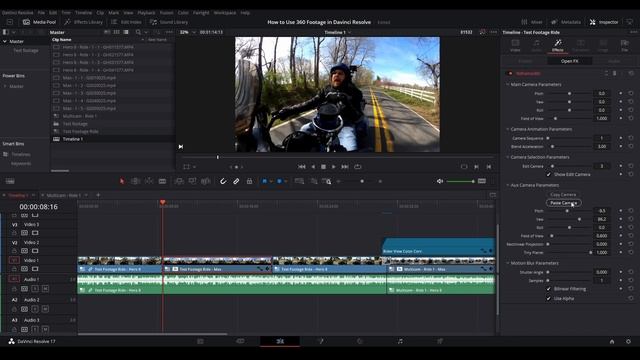Image resolution: width=640 pixels, height=360 pixels.
Task: Select the Trim Edit Mode tool
Action: pyautogui.click(x=136, y=181)
